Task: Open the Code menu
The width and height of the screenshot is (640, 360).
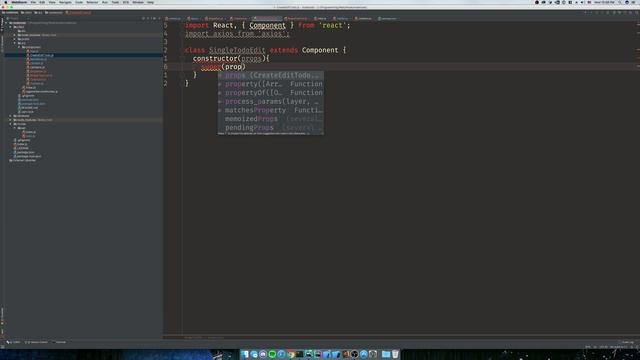Action: click(x=79, y=2)
